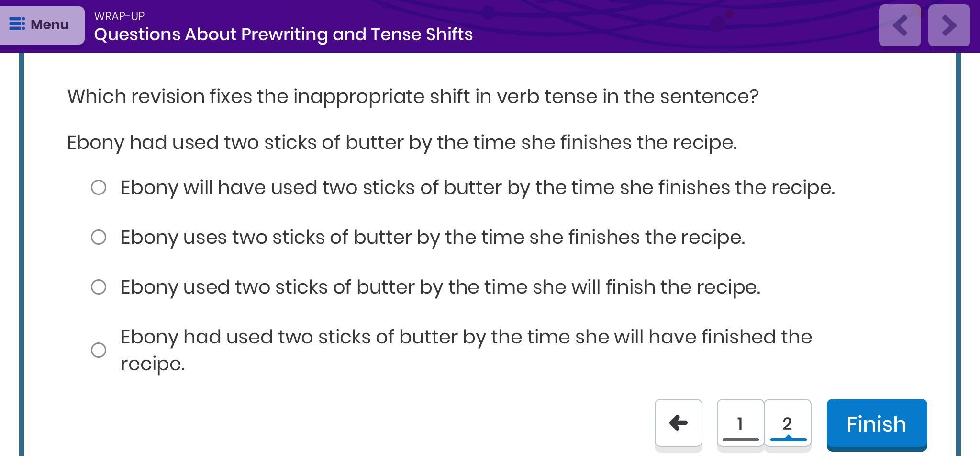Choose 'she will finish the recipe' option

click(x=99, y=287)
